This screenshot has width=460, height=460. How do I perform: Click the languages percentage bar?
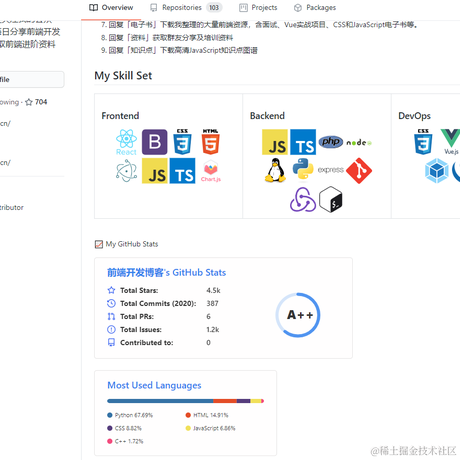[x=186, y=401]
